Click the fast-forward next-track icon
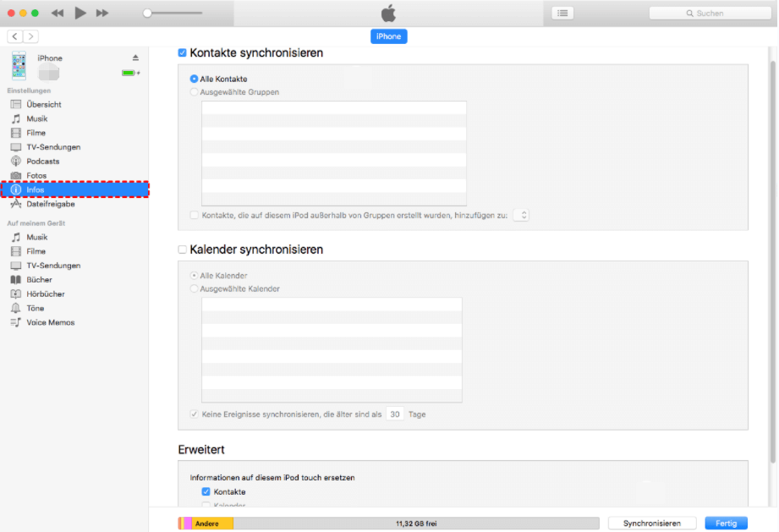 pos(102,14)
